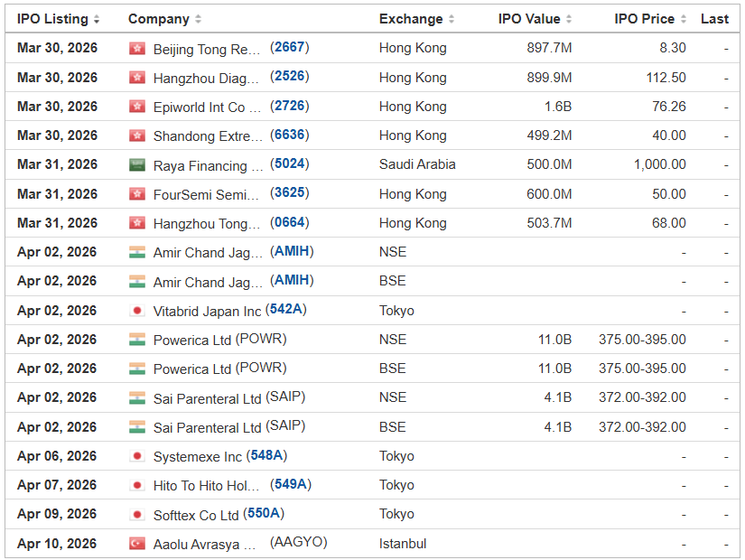Click IPO Listing column header
This screenshot has width=745, height=560.
click(x=58, y=19)
